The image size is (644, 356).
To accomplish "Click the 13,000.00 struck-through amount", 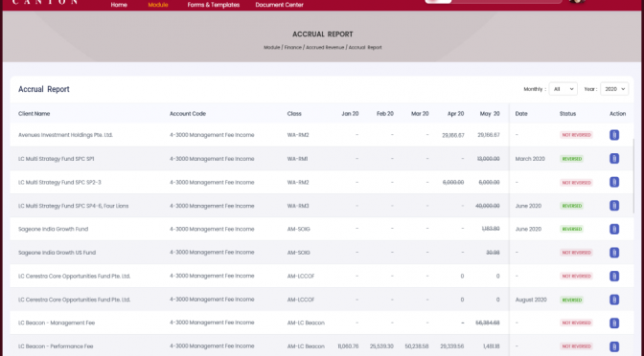I will click(x=489, y=159).
